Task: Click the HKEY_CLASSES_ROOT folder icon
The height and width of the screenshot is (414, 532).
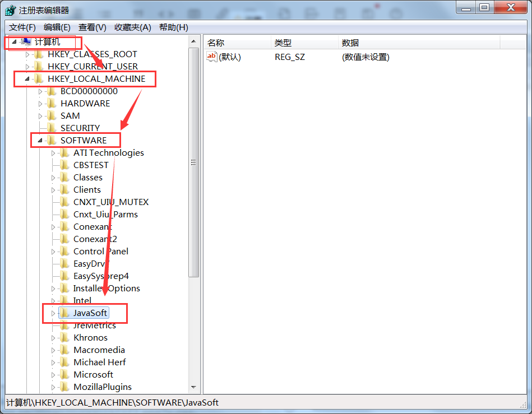Action: pos(39,54)
